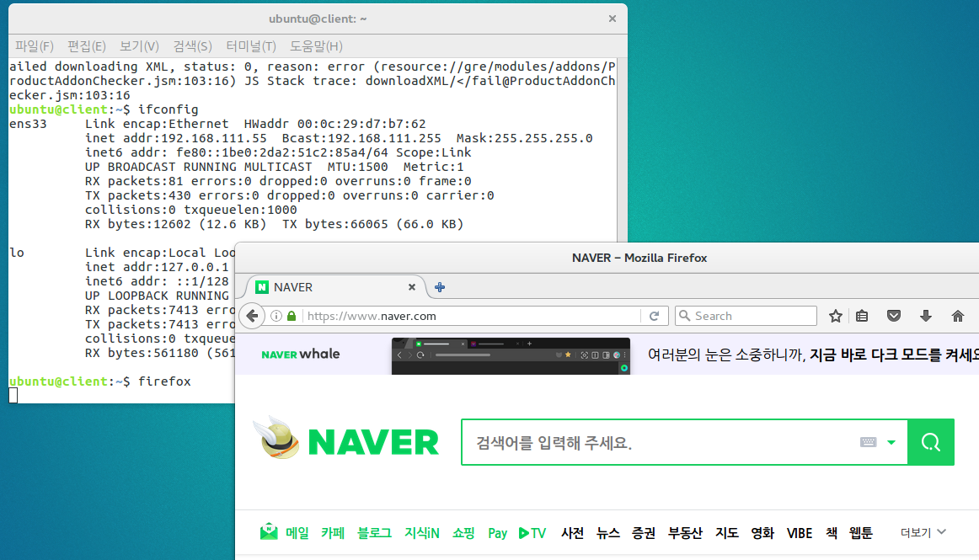Open 책 link on NAVER
979x560 pixels.
831,532
